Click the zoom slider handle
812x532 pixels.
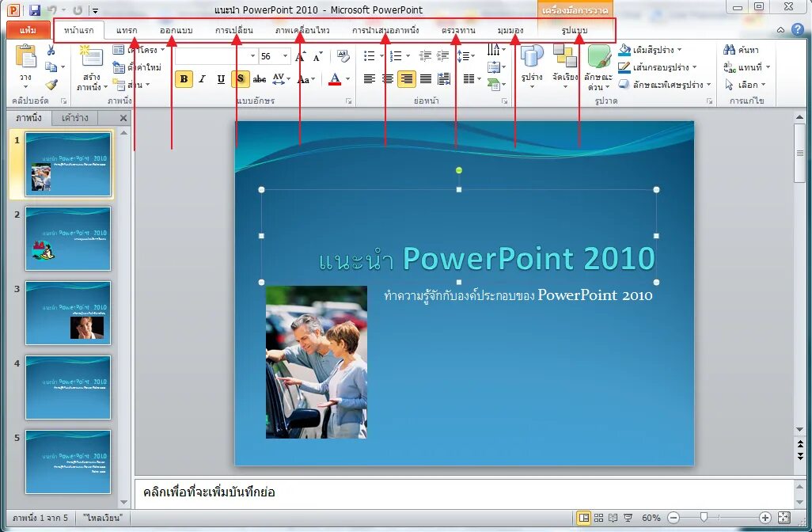point(704,518)
